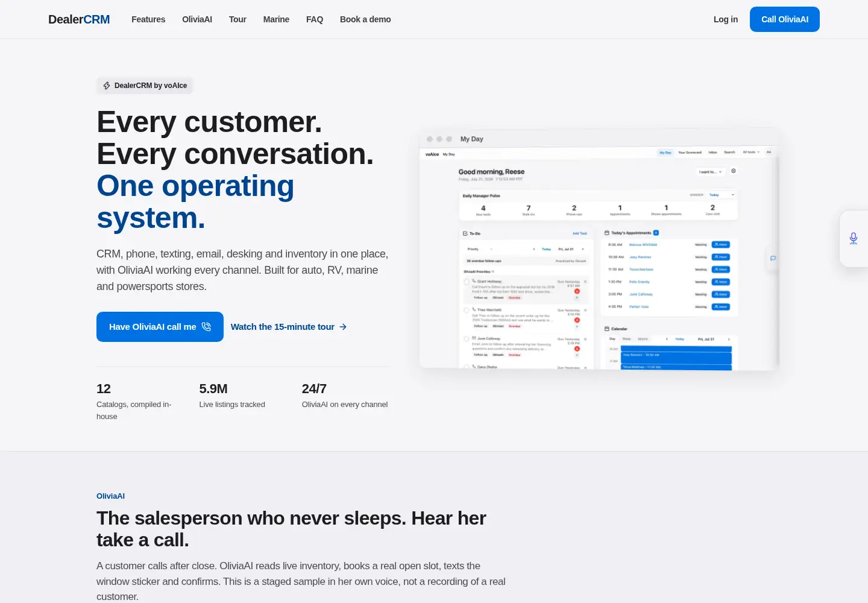Click the chat bubble icon beside the dashboard preview
The width and height of the screenshot is (868, 603).
click(x=773, y=258)
